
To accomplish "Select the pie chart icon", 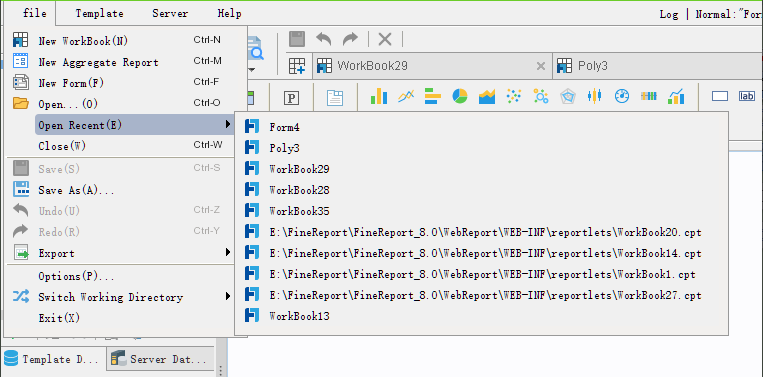I will click(459, 96).
